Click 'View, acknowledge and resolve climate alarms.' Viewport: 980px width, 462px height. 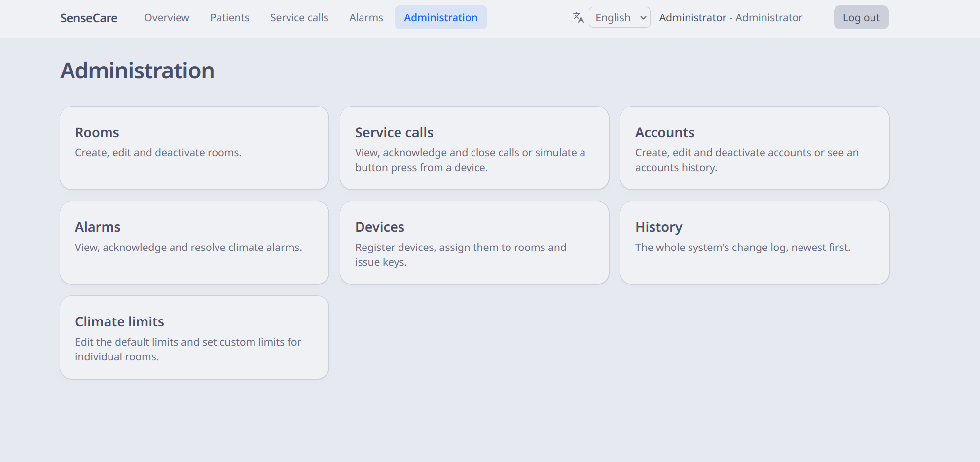tap(188, 248)
